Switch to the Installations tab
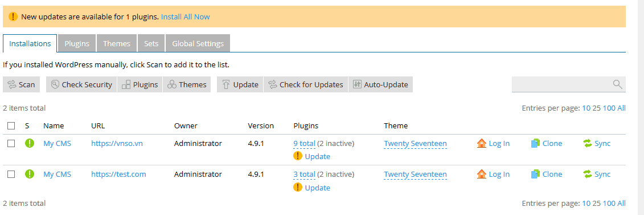This screenshot has height=215, width=644. click(30, 43)
